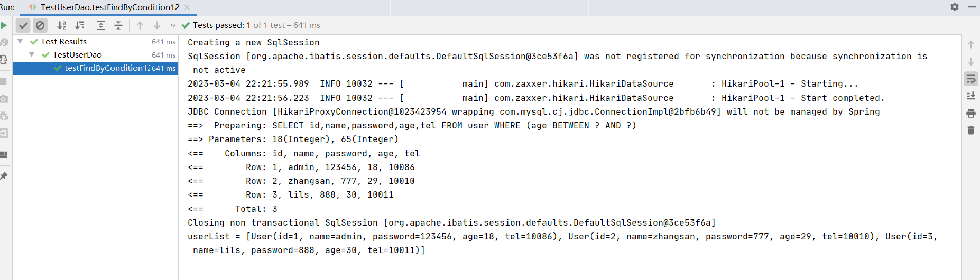Rerun the test with green play icon

tap(4, 25)
